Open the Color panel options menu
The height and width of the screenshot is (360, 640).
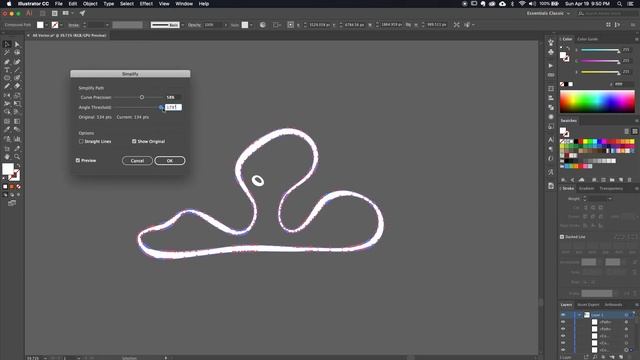point(636,39)
